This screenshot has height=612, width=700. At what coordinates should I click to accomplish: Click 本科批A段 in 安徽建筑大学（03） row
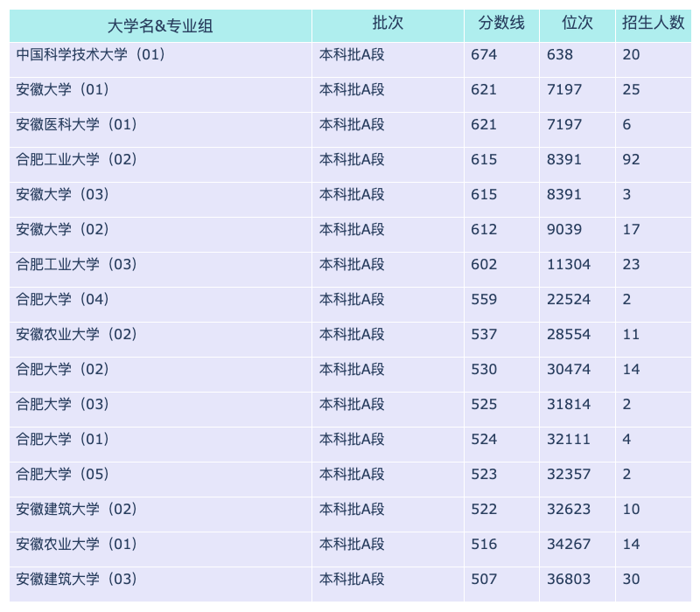tap(352, 579)
